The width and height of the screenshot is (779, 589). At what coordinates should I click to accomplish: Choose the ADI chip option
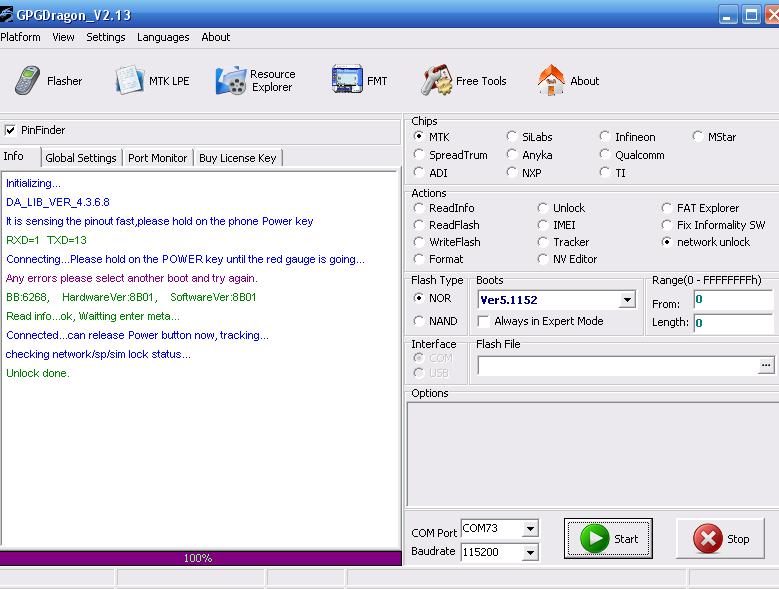coord(419,172)
